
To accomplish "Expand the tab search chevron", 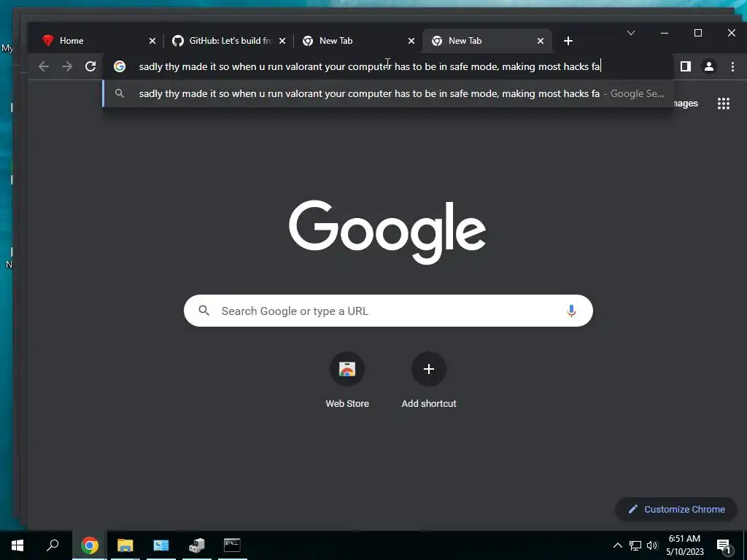I will (x=631, y=33).
